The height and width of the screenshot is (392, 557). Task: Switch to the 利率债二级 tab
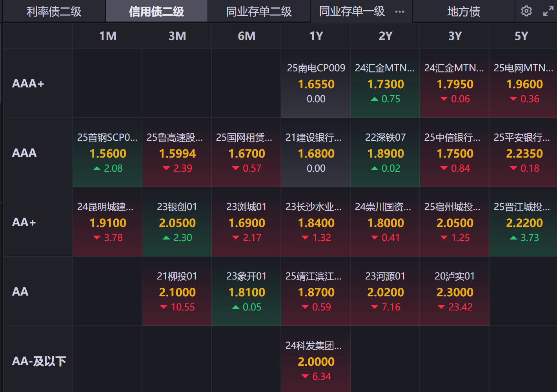point(54,12)
